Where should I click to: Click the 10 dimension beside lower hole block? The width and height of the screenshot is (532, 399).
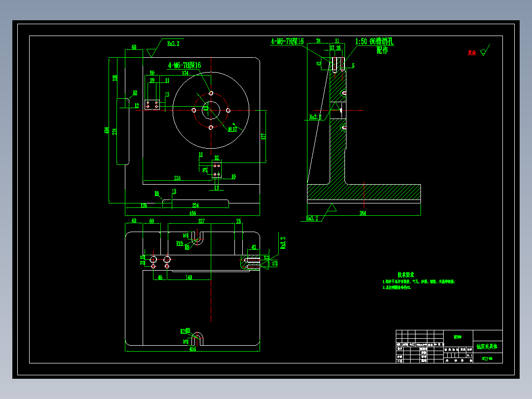(x=233, y=177)
